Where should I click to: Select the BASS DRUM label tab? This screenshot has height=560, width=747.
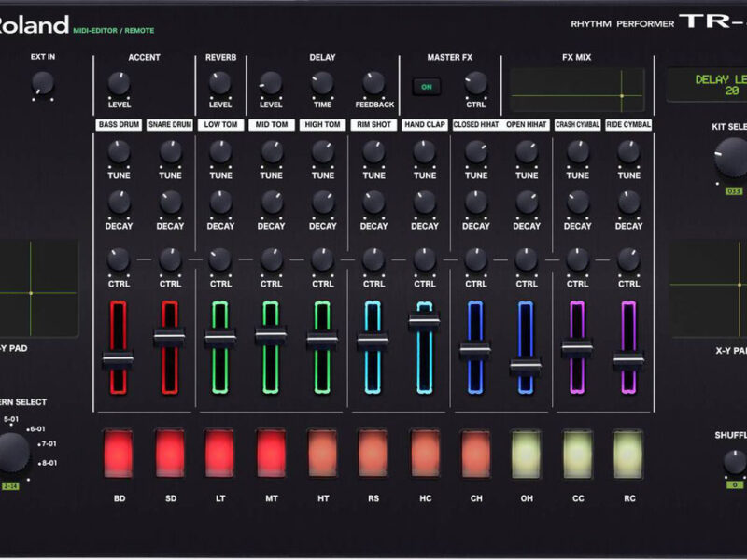tap(119, 124)
